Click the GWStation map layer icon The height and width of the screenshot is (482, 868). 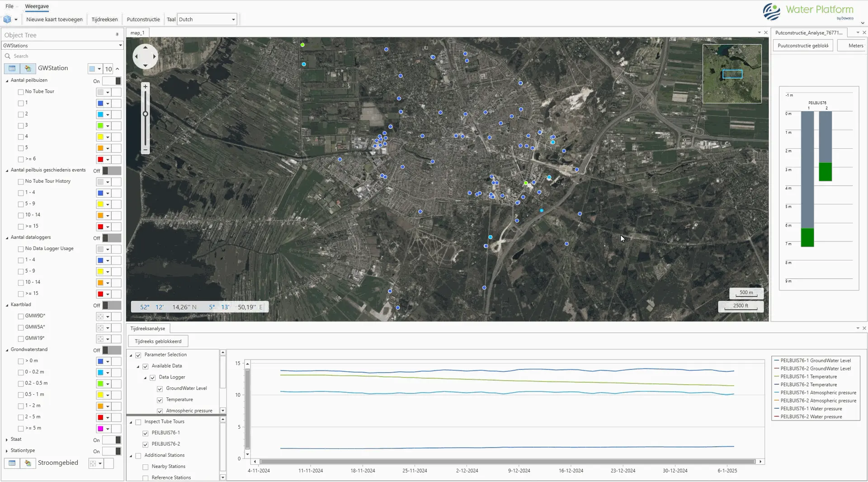pos(28,68)
